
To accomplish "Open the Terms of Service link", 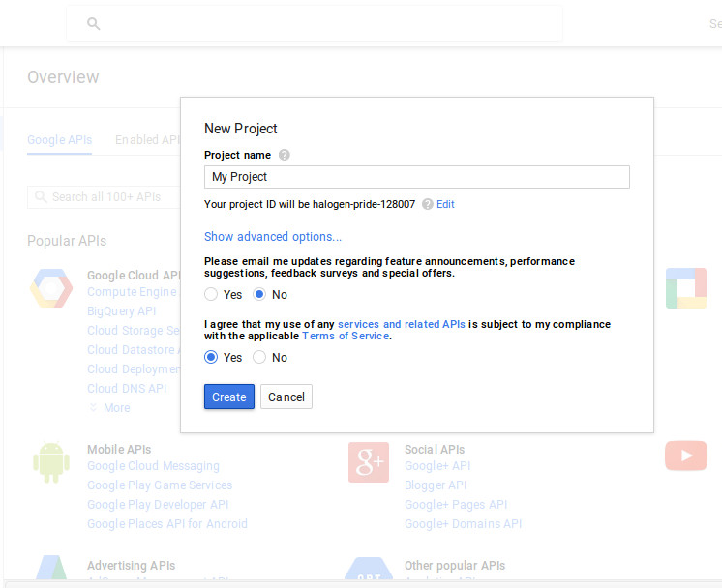I will [346, 337].
